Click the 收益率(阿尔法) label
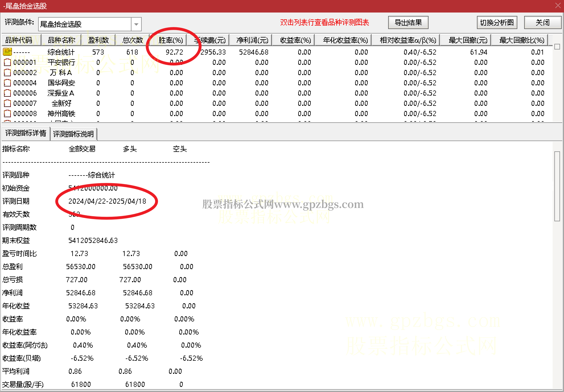This screenshot has height=392, width=564. coord(25,345)
